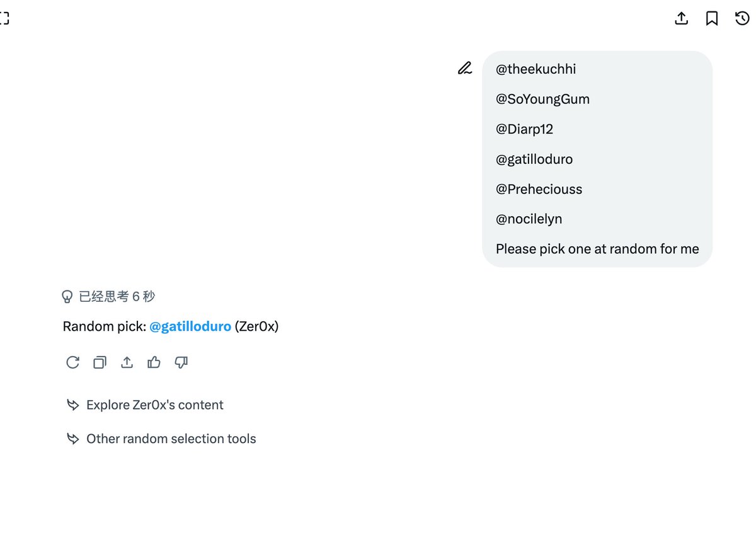Click arrow icon beside Explore Zer0x's content
The height and width of the screenshot is (557, 756).
point(73,405)
